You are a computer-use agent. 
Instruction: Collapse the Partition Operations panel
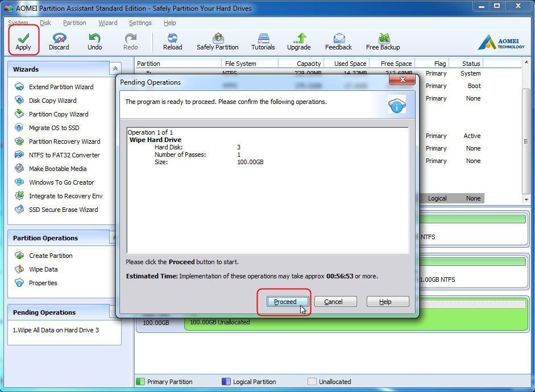click(x=114, y=237)
